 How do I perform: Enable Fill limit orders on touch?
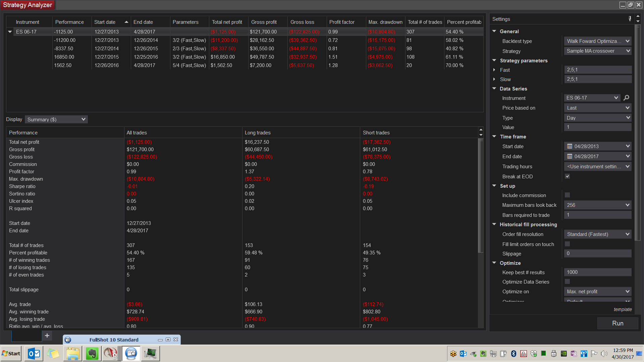coord(567,244)
